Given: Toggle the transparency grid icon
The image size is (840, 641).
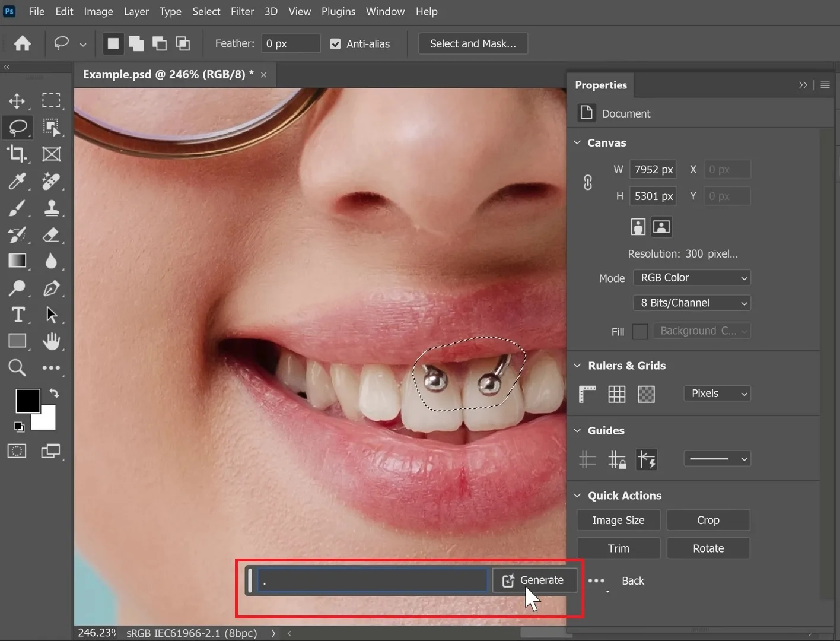Looking at the screenshot, I should click(646, 394).
